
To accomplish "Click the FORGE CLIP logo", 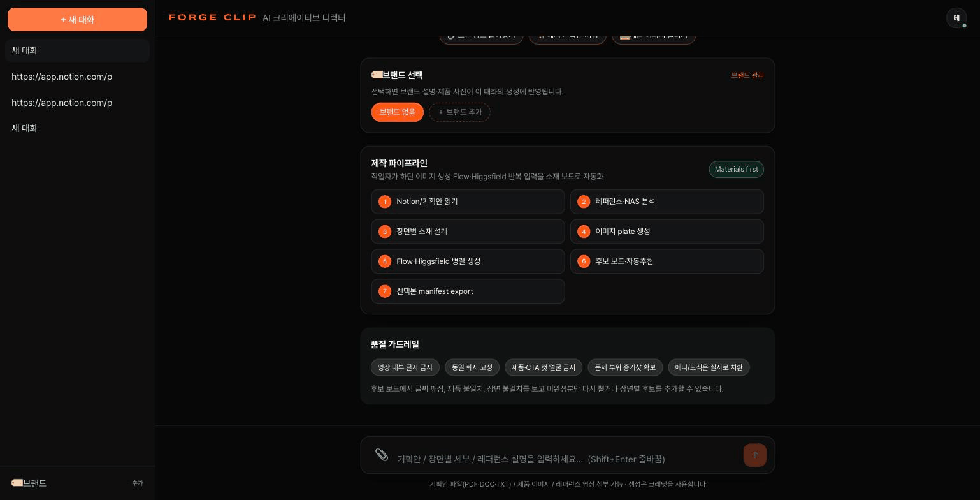I will click(x=212, y=18).
